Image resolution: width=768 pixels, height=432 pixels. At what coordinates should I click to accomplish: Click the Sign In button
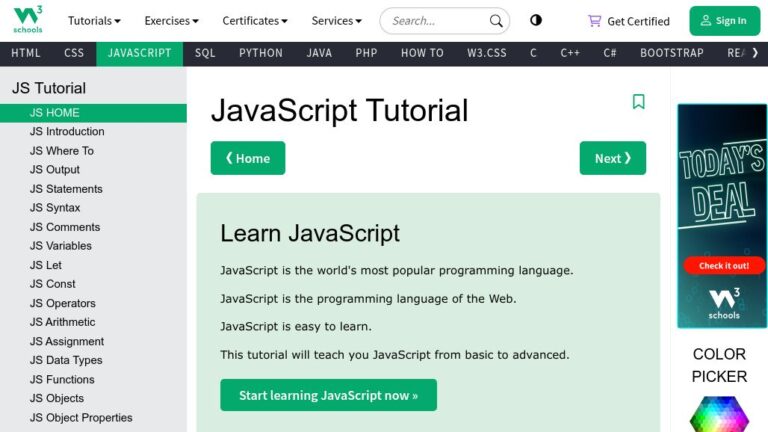click(x=724, y=21)
